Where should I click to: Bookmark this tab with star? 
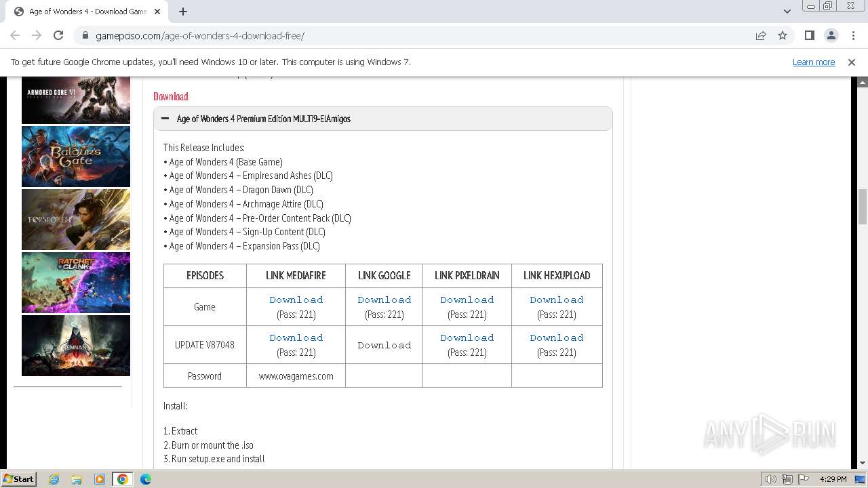(783, 35)
